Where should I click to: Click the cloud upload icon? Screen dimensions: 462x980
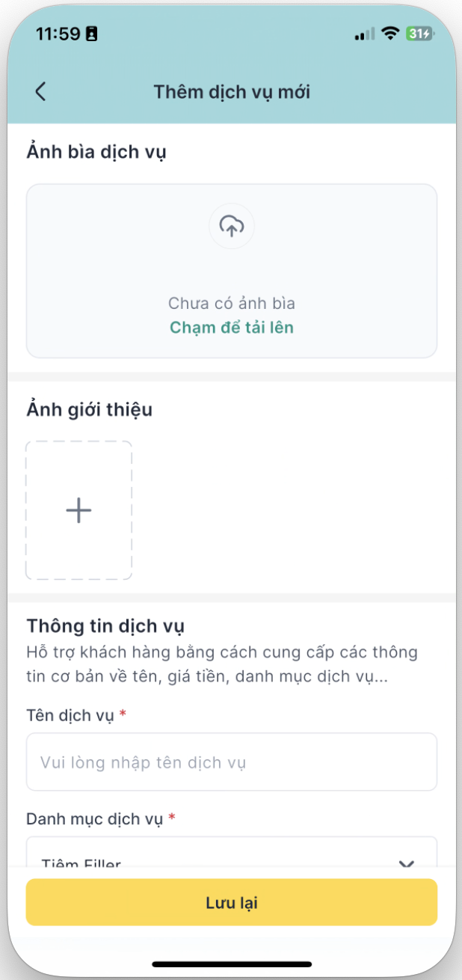coord(232,225)
